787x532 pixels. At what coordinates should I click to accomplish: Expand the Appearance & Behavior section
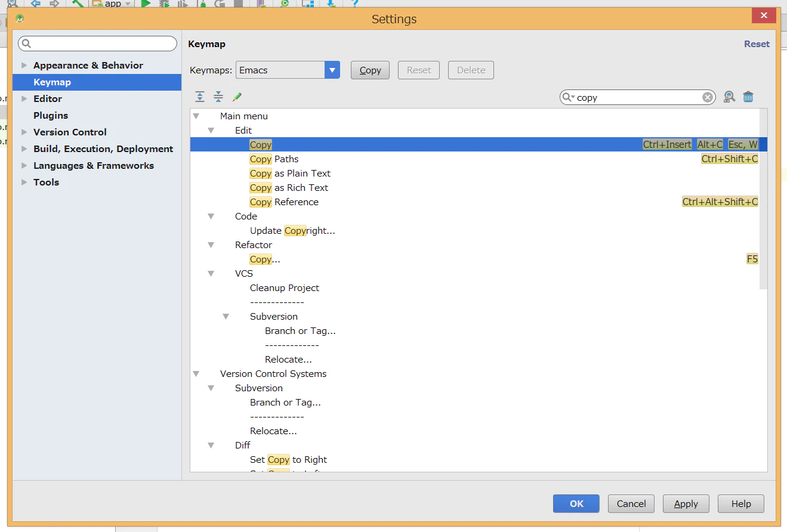(x=24, y=65)
